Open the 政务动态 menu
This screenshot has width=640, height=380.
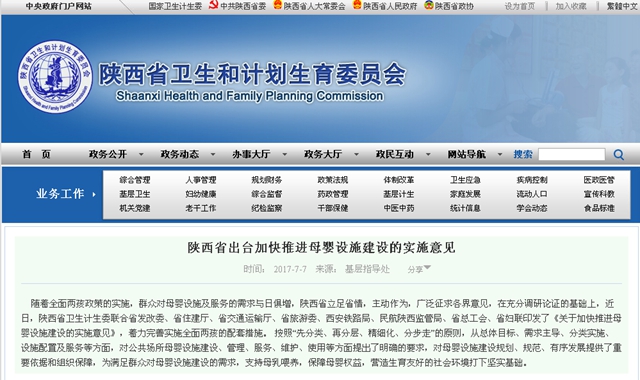180,154
